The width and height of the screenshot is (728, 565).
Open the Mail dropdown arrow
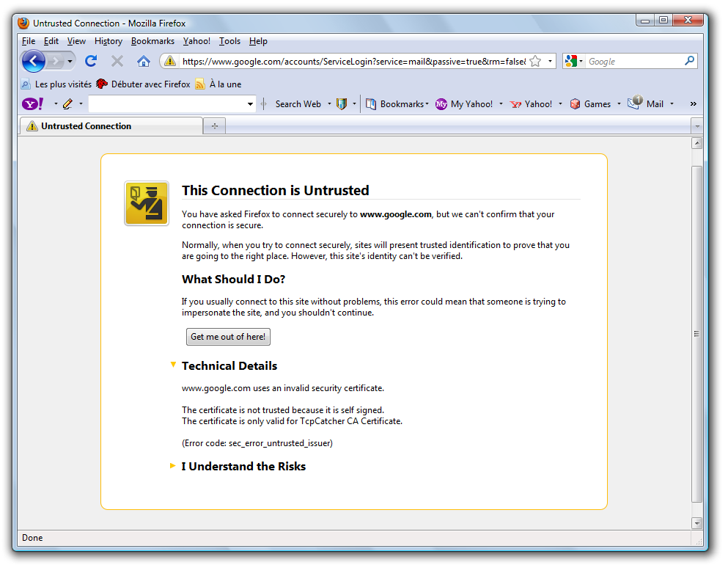(672, 104)
